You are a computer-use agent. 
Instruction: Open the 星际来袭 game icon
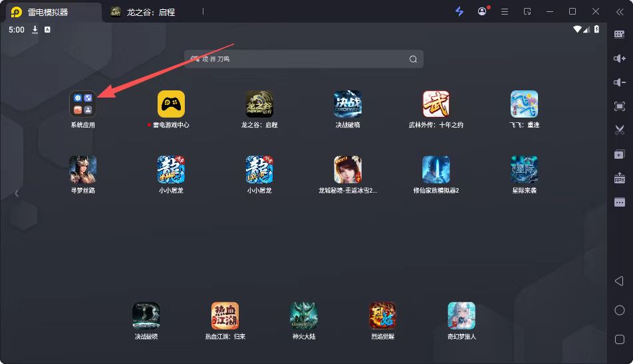click(x=525, y=169)
